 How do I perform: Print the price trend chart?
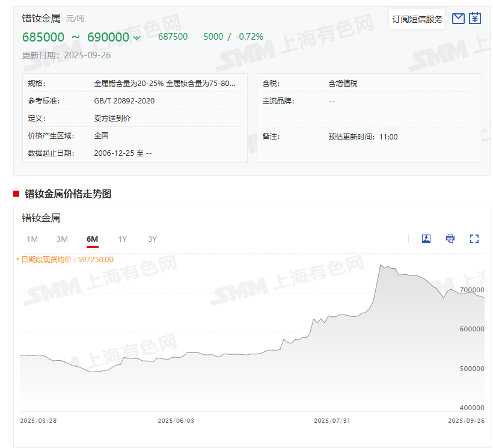coord(450,239)
